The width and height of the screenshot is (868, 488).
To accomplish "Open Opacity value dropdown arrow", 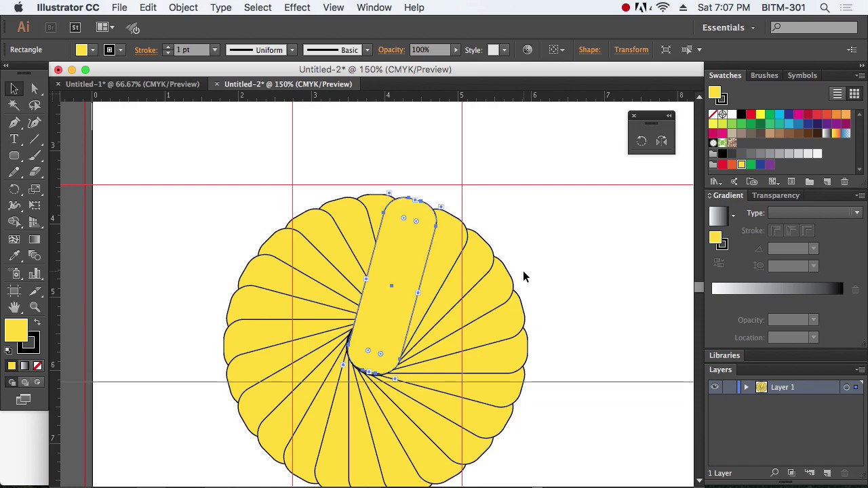I will point(456,49).
